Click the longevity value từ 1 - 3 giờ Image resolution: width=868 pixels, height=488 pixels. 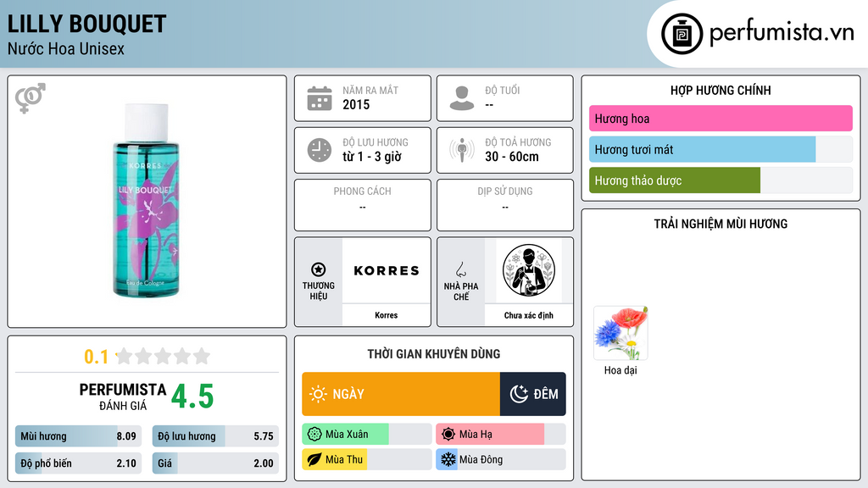click(372, 157)
